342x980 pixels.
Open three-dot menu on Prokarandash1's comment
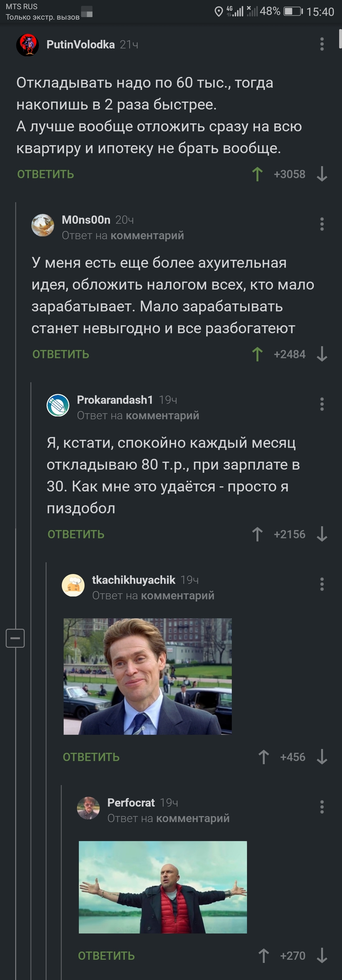pos(322,404)
